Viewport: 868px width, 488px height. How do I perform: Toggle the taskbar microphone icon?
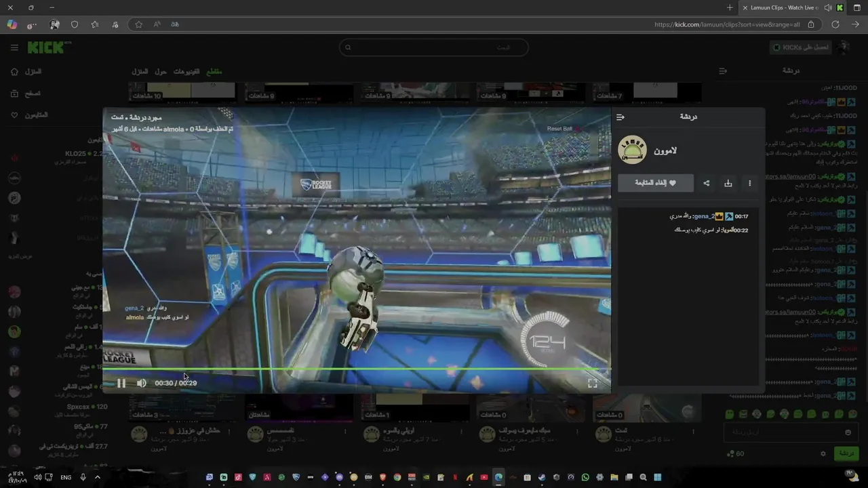tap(83, 477)
